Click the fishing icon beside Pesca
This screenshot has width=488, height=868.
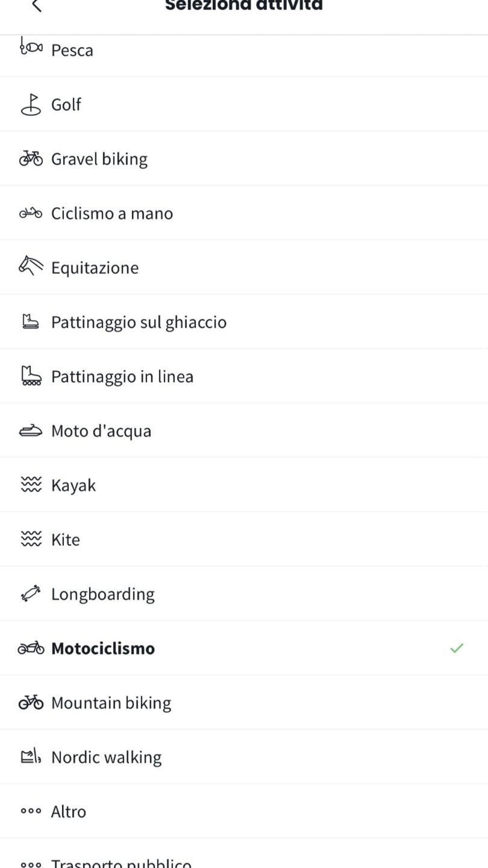click(x=31, y=48)
